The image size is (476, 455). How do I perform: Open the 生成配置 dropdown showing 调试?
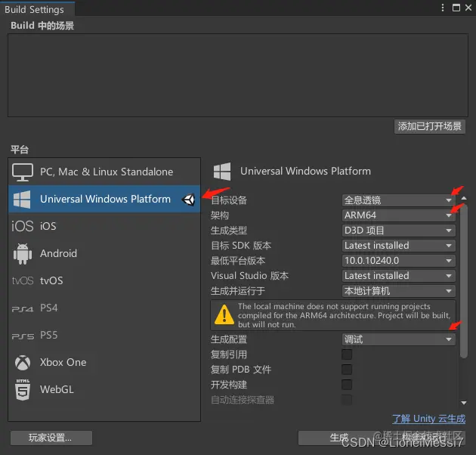tap(398, 339)
